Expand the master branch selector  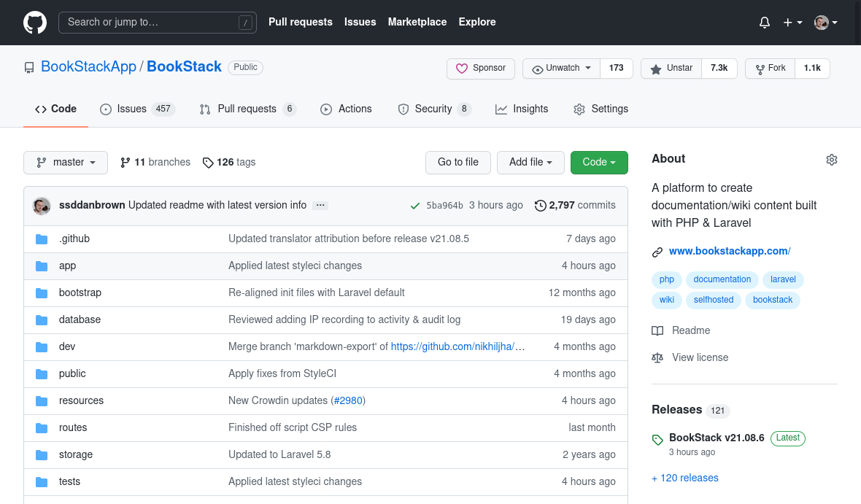point(66,163)
